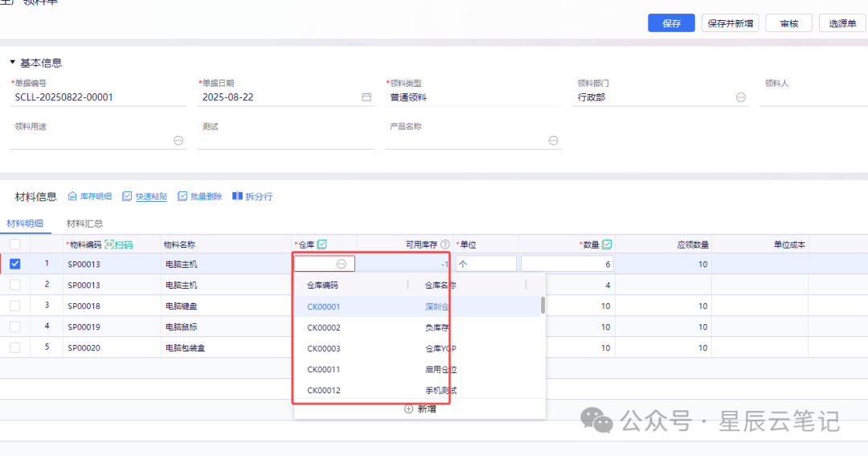The width and height of the screenshot is (868, 456).
Task: Check row 5 电脑包装盒 checkbox
Action: pyautogui.click(x=15, y=348)
